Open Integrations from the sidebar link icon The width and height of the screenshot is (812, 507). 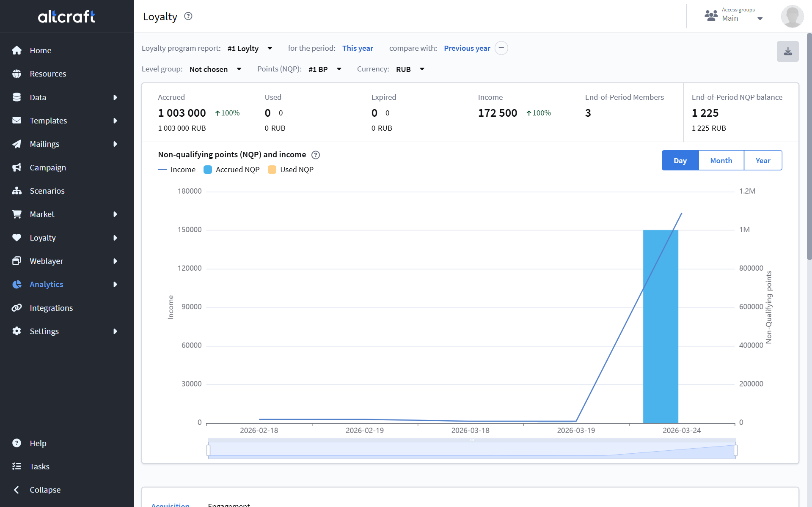click(x=17, y=308)
